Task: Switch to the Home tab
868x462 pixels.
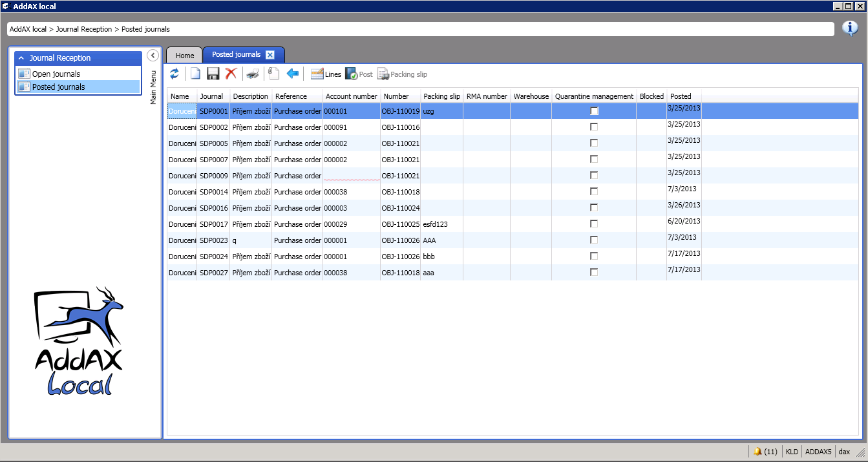Action: (185, 56)
